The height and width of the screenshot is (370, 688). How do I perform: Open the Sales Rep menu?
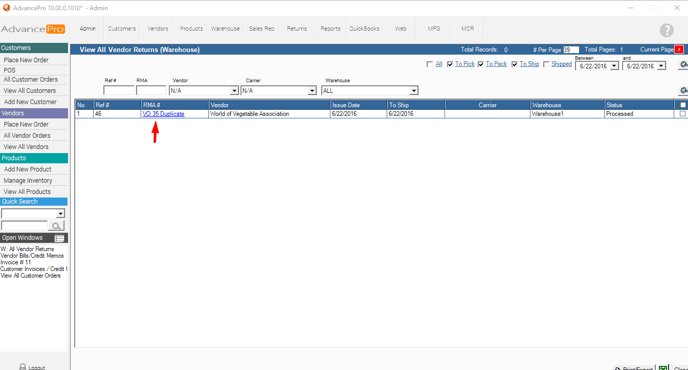(x=261, y=29)
